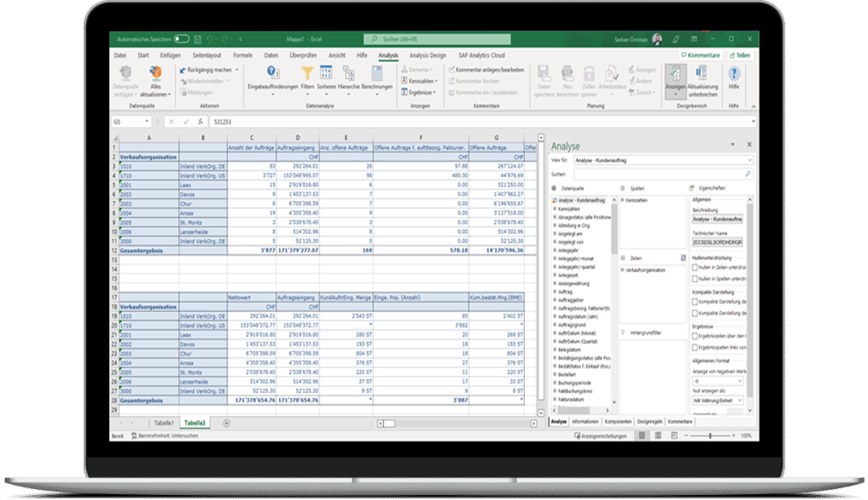Check Nullen in Spalten unterdrücken

[695, 279]
